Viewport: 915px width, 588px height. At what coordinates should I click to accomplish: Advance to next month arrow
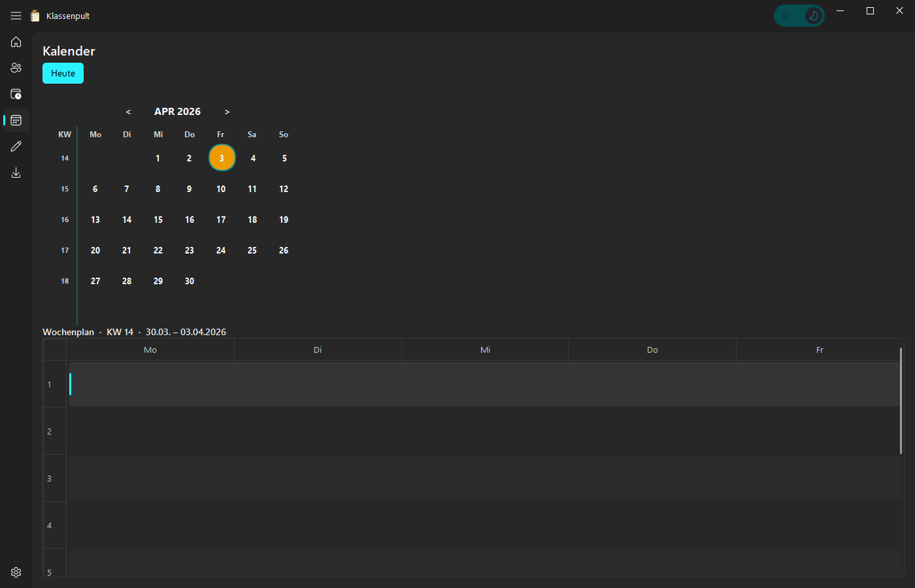click(227, 112)
